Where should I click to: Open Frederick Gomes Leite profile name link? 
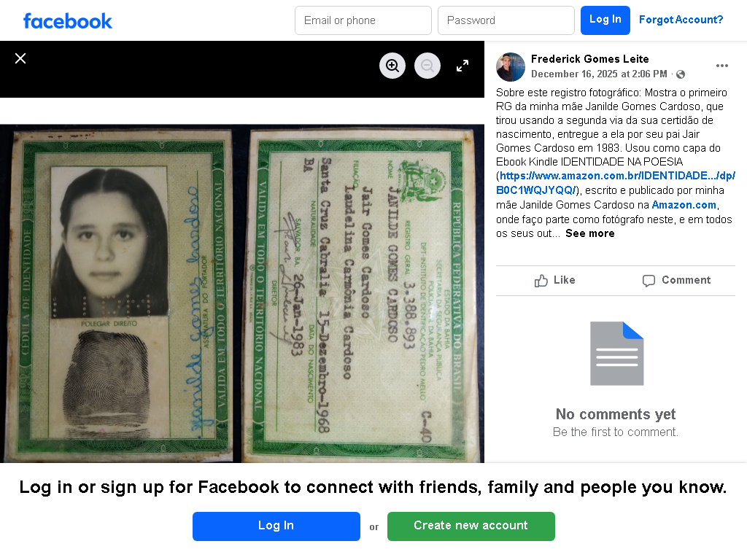589,59
